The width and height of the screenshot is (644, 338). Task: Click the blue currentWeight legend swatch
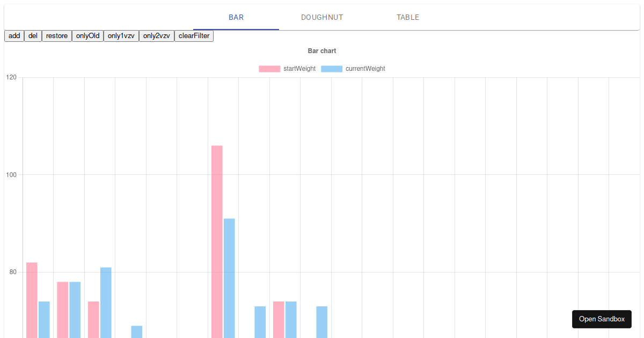(333, 68)
